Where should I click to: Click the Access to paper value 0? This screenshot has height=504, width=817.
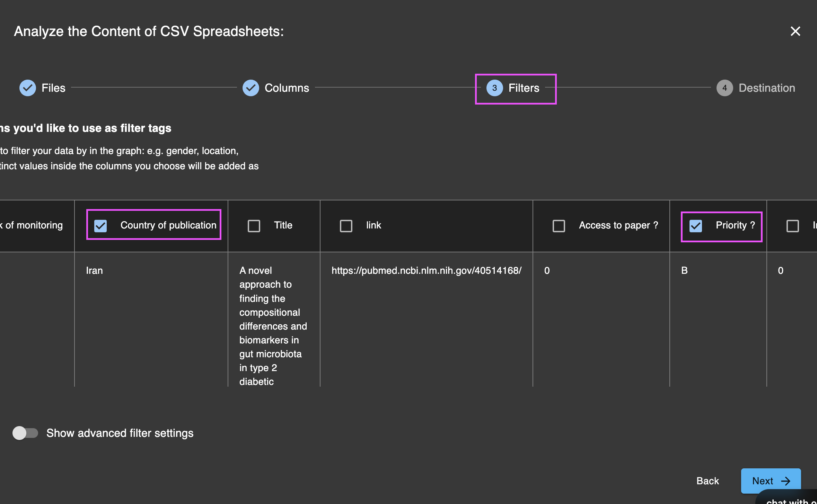pos(547,270)
